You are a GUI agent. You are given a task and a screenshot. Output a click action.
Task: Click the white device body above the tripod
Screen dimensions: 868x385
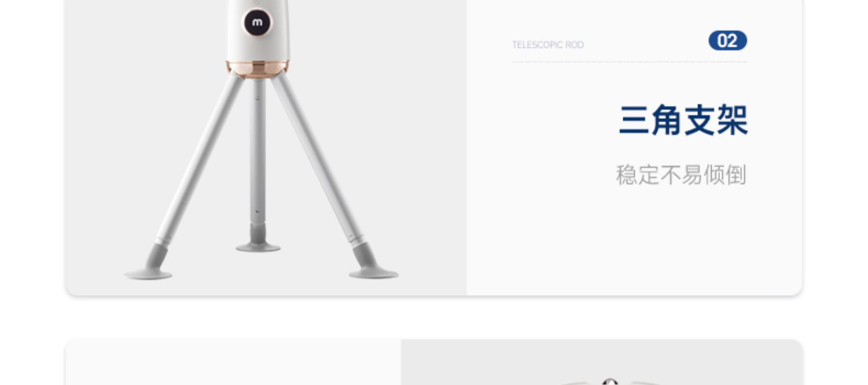pos(258,30)
